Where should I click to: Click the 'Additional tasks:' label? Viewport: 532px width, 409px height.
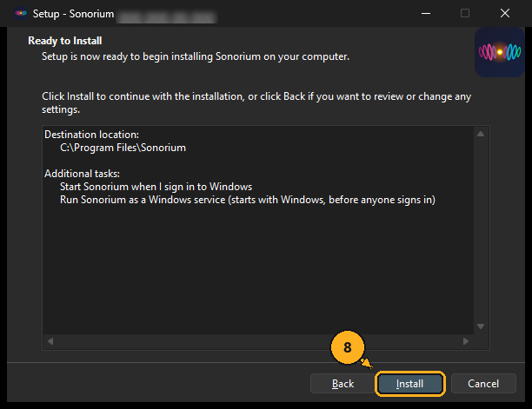coord(82,174)
